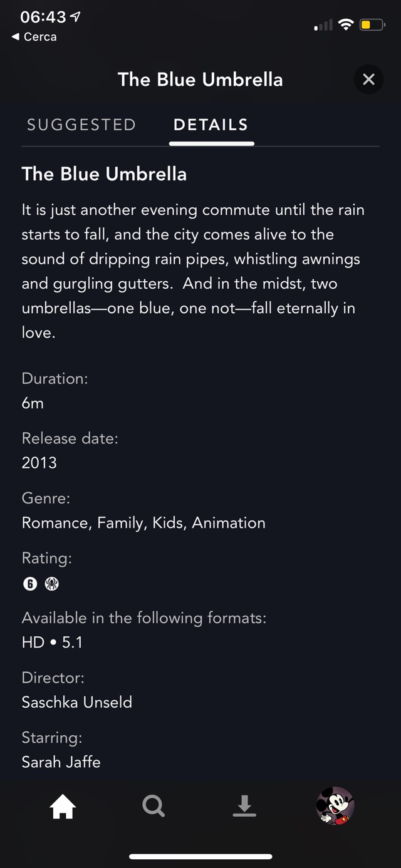Screen dimensions: 401x868
Task: Open the Downloads section
Action: point(244,806)
